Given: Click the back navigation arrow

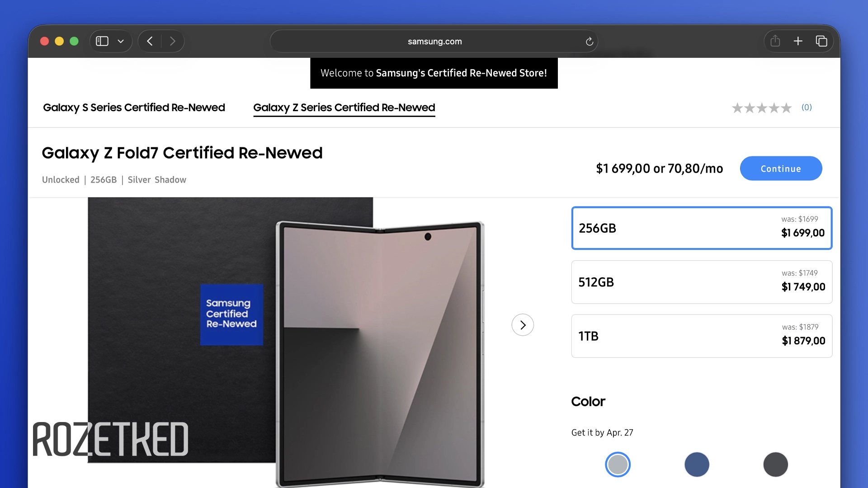Looking at the screenshot, I should coord(150,41).
